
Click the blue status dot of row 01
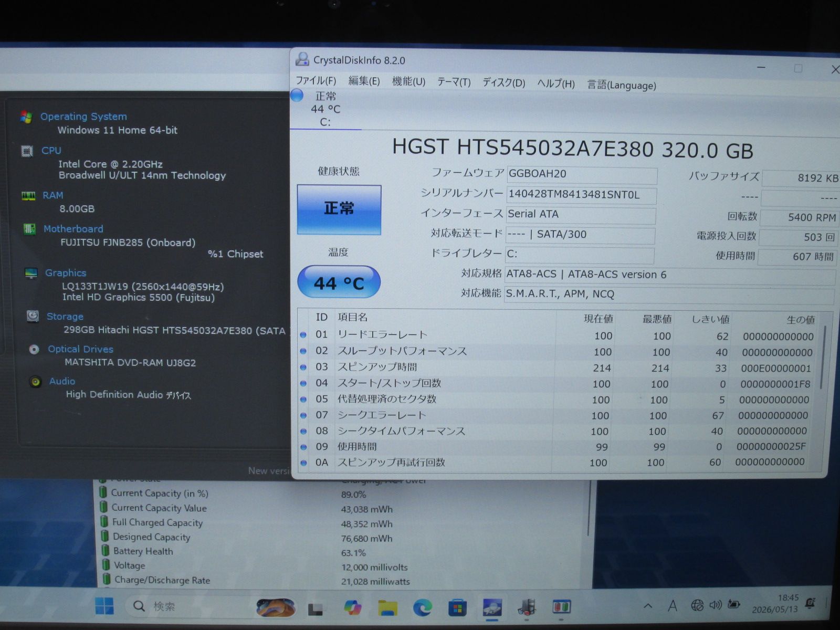(303, 335)
